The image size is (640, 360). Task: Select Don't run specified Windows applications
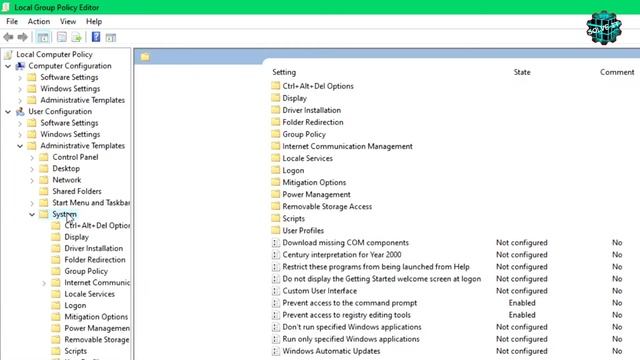(352, 327)
